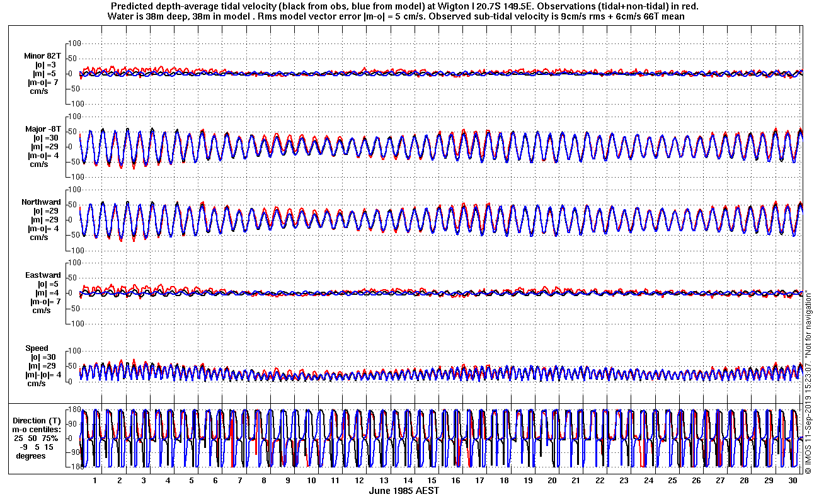819x504 pixels.
Task: Click day '29' on the date axis
Action: point(769,481)
